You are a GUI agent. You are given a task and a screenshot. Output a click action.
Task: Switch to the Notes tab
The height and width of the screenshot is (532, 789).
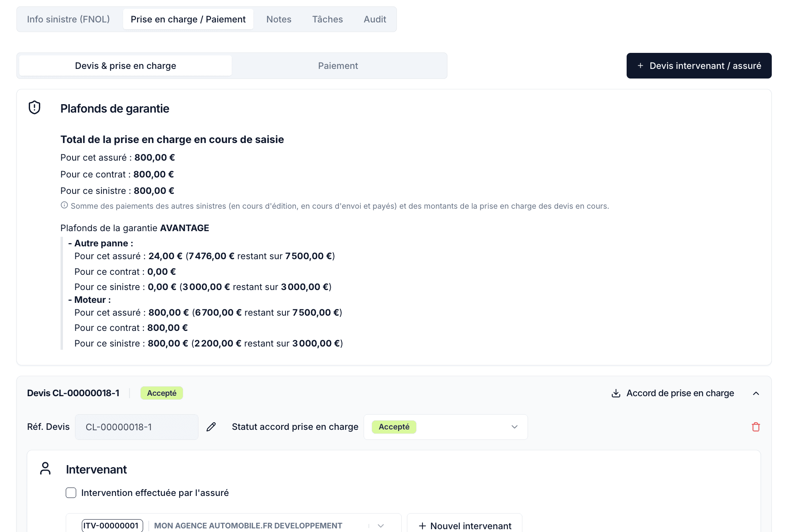click(279, 19)
